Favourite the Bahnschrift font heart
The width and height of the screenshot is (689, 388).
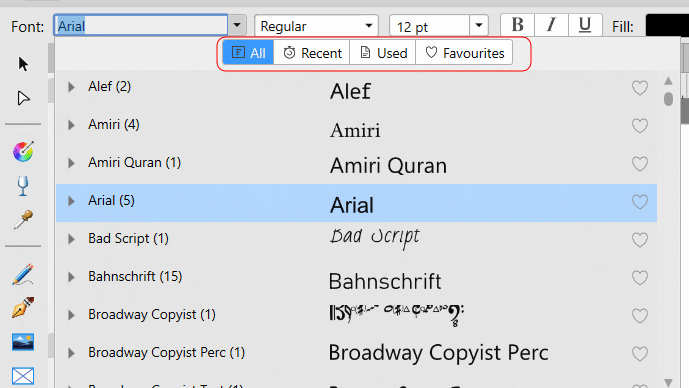point(640,278)
